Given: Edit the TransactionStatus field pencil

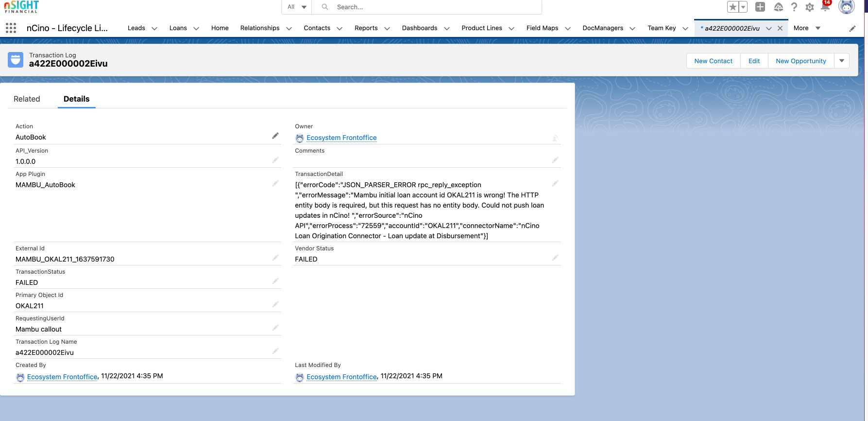Looking at the screenshot, I should coord(275,281).
